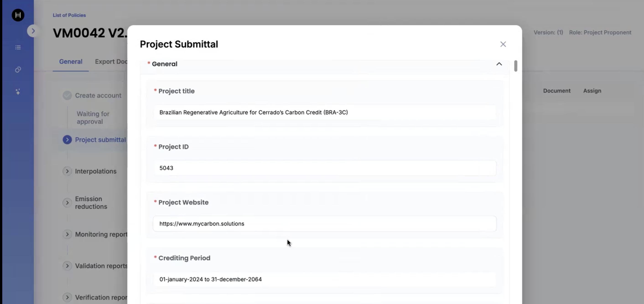Click the Create account checkmark icon

pyautogui.click(x=67, y=95)
